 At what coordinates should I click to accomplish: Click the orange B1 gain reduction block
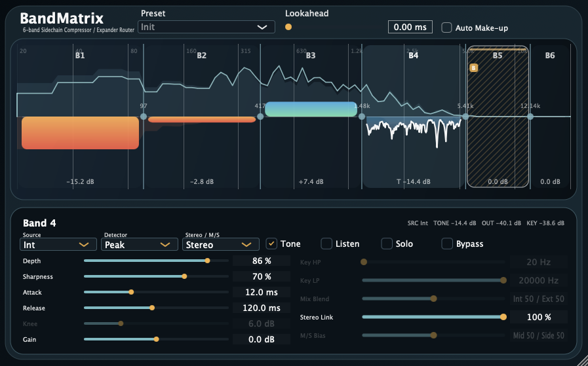click(x=80, y=133)
